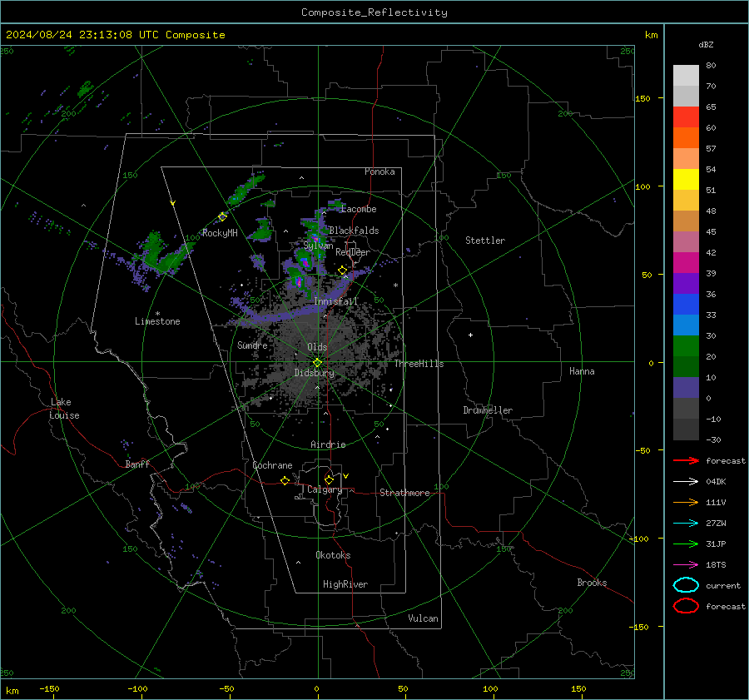Select the Stettler city label
The width and height of the screenshot is (749, 700).
coord(485,241)
